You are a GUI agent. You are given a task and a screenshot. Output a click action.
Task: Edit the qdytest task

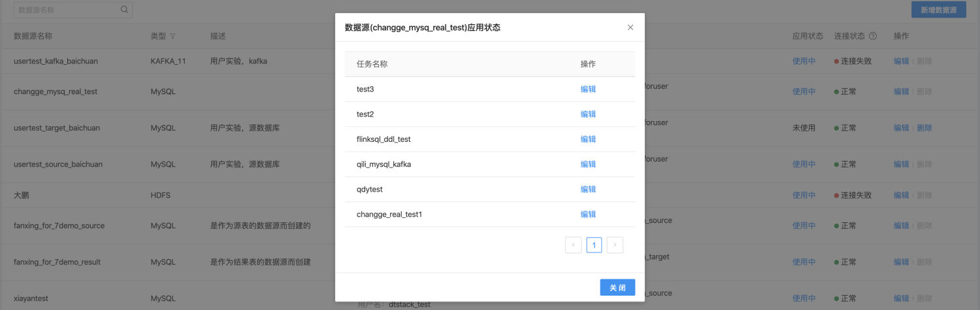[x=588, y=189]
